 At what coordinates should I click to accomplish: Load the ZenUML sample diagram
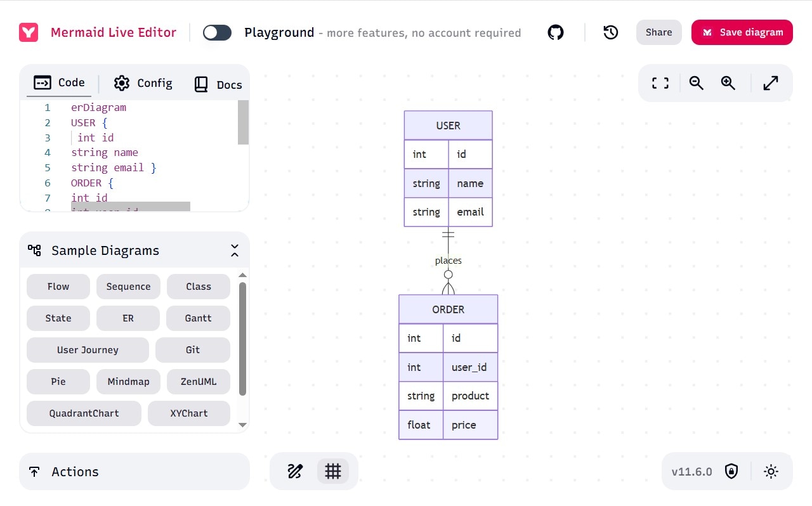199,382
